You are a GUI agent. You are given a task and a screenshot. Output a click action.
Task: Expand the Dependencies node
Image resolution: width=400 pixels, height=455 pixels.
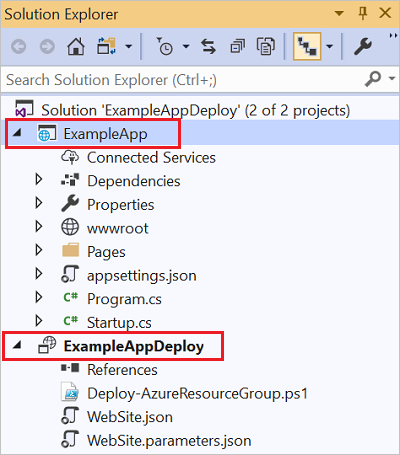(x=39, y=179)
